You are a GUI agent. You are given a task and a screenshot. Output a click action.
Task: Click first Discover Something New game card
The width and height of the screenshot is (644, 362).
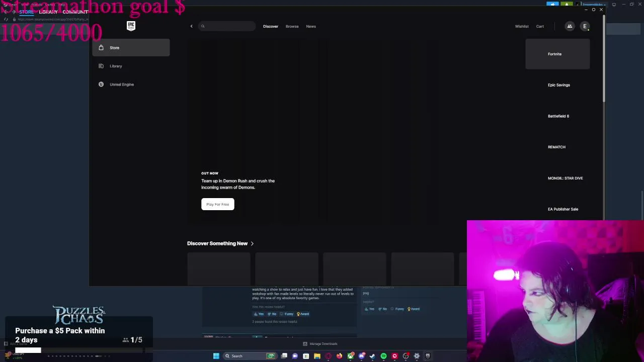click(x=218, y=268)
